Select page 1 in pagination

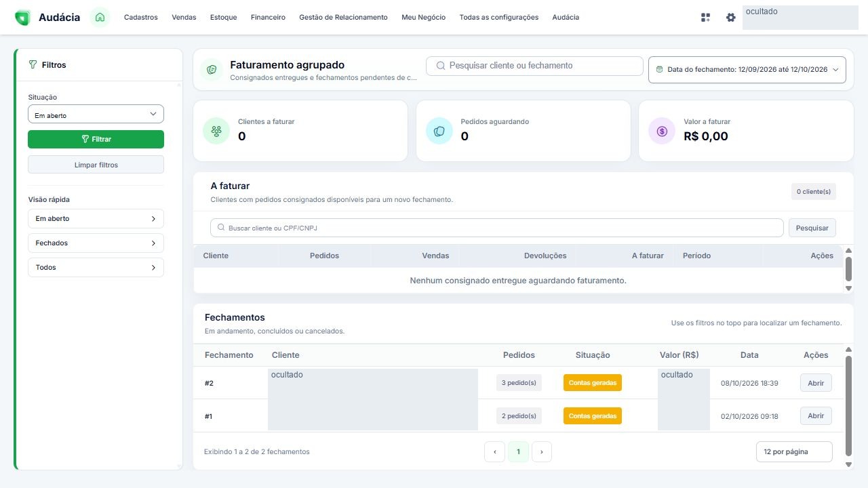[x=518, y=451]
